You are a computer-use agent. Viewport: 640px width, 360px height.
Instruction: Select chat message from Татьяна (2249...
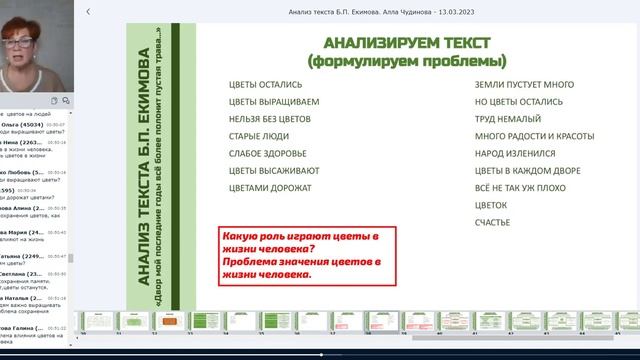pyautogui.click(x=33, y=260)
